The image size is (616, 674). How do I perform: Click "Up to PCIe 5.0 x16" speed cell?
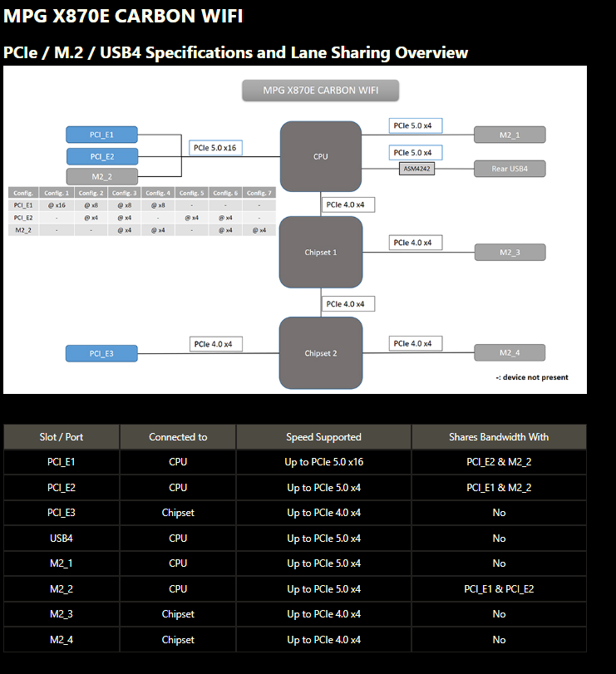[323, 462]
